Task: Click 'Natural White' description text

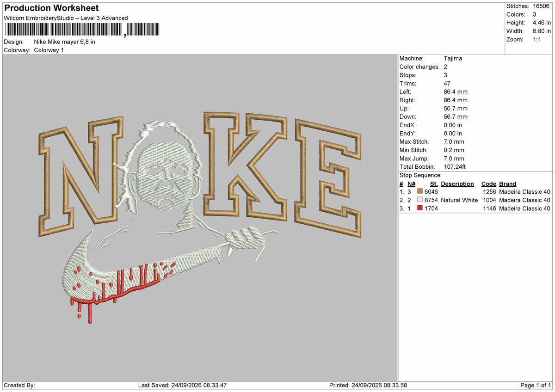Action: tap(459, 200)
